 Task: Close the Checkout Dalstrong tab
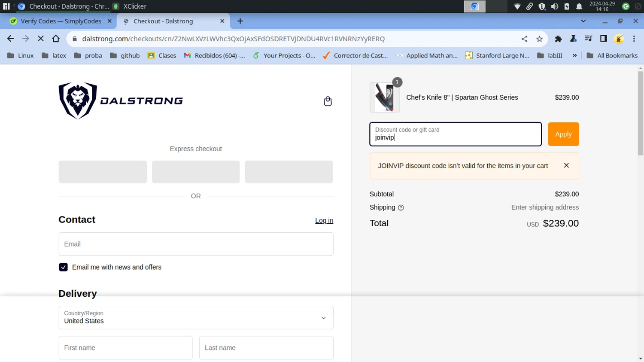point(222,21)
